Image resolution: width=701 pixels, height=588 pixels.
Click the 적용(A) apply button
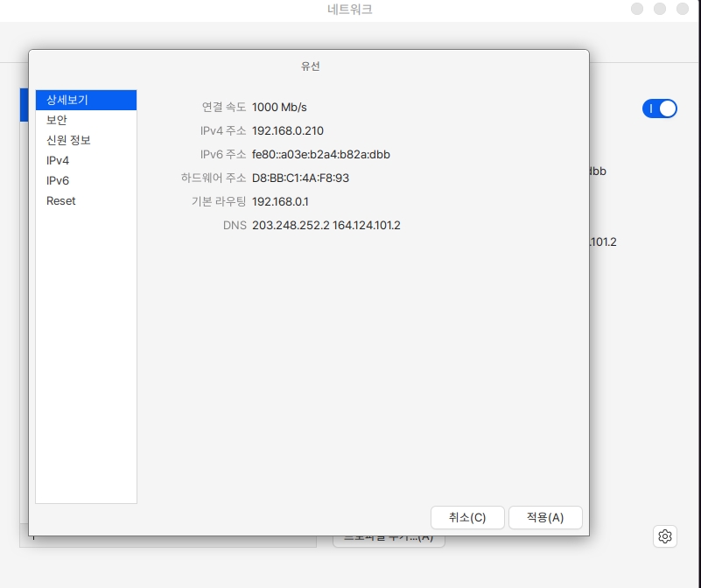[544, 517]
